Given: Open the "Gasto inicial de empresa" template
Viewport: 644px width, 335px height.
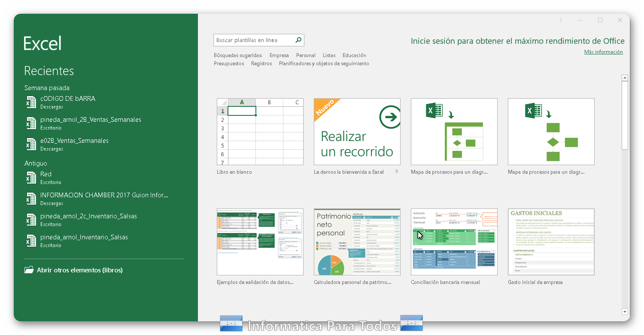Looking at the screenshot, I should coord(551,241).
